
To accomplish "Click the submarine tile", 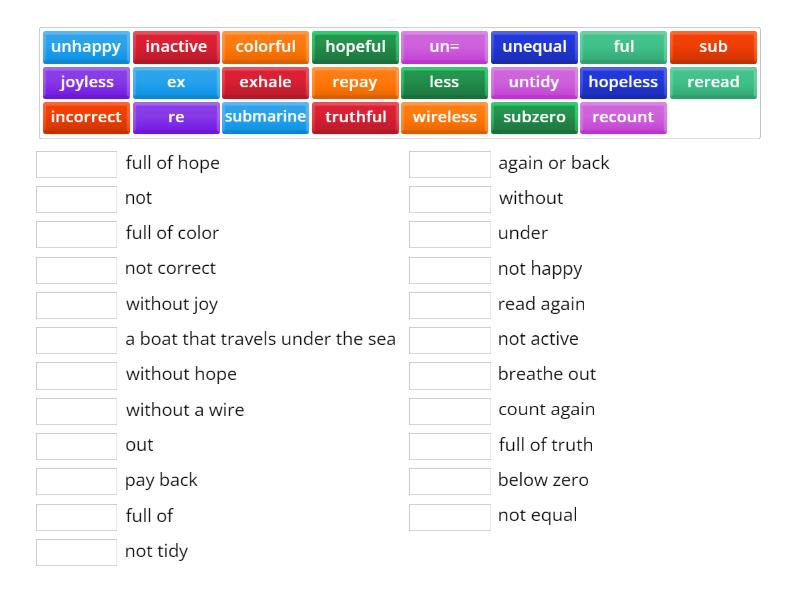I will [x=265, y=117].
